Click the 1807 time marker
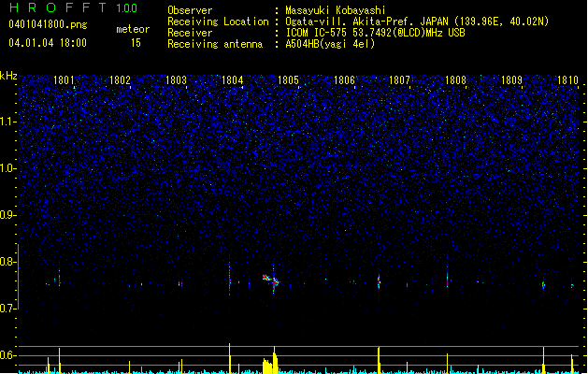 (399, 80)
